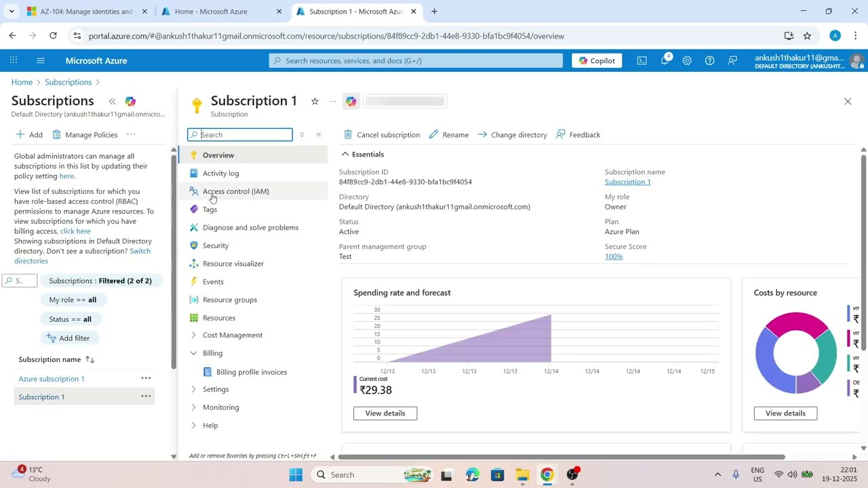Image resolution: width=868 pixels, height=488 pixels.
Task: Switch to AZ-104 Manage identities tab
Action: (x=87, y=12)
